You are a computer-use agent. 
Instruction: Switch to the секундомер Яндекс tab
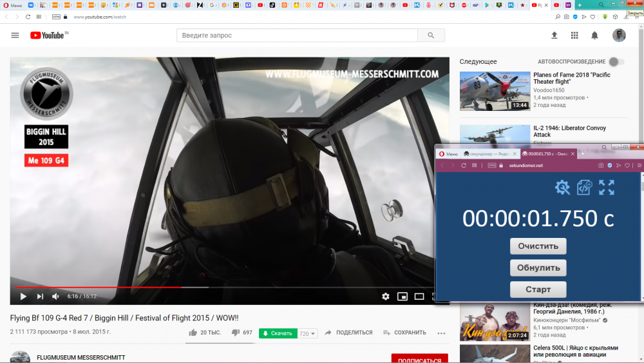coord(490,153)
